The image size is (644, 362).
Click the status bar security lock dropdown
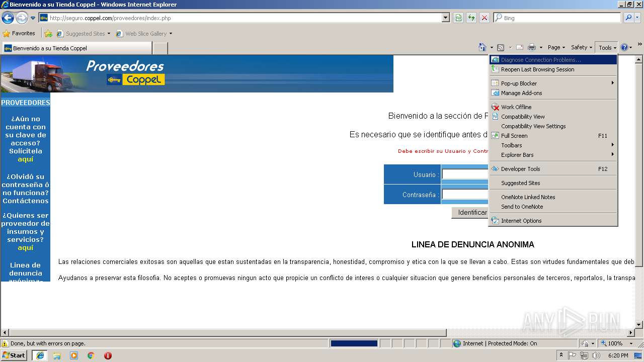pyautogui.click(x=588, y=343)
